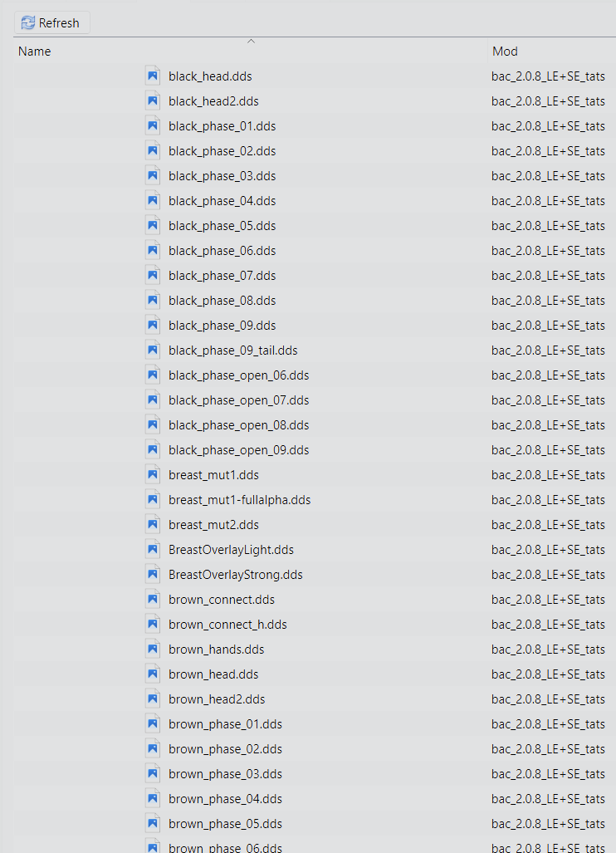Select file name BreastOverlayStrong.dds
Image resolution: width=616 pixels, height=853 pixels.
(x=236, y=575)
